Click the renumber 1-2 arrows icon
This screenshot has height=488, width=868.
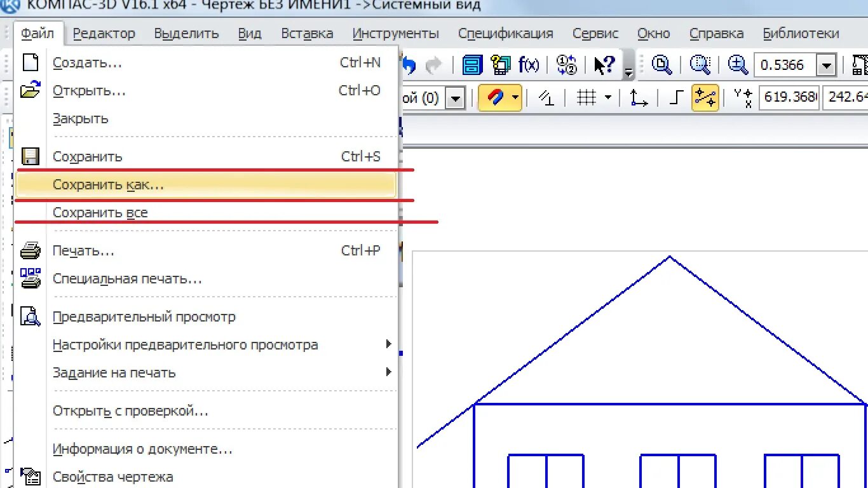coord(566,65)
